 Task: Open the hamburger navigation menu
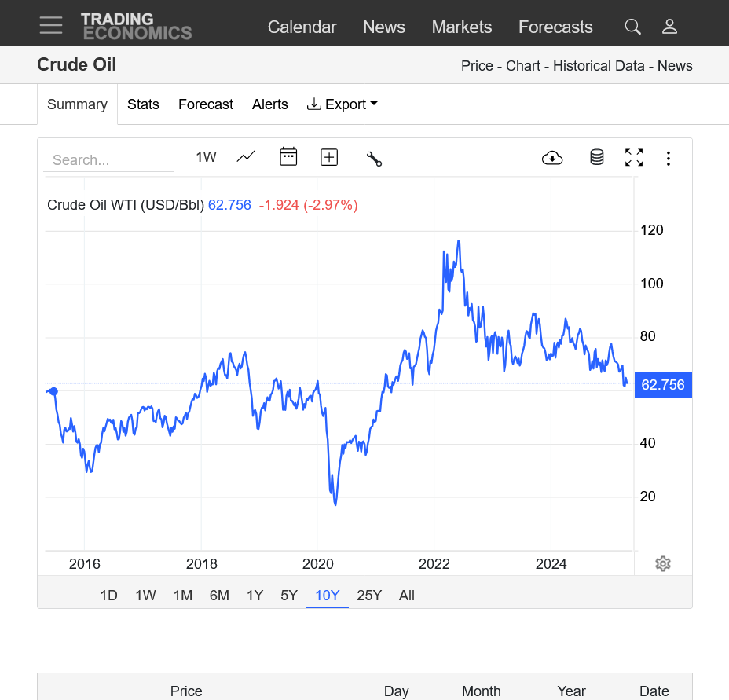[x=51, y=25]
